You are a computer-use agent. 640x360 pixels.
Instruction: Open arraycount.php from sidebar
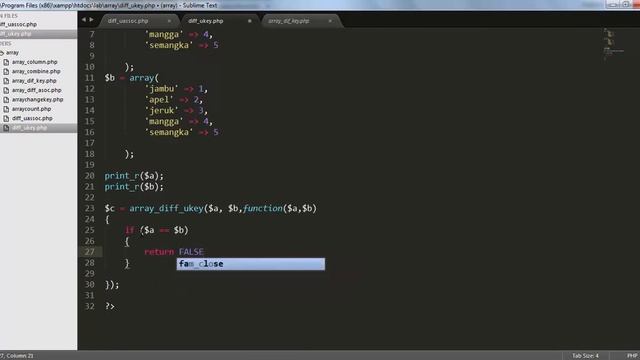(x=31, y=109)
